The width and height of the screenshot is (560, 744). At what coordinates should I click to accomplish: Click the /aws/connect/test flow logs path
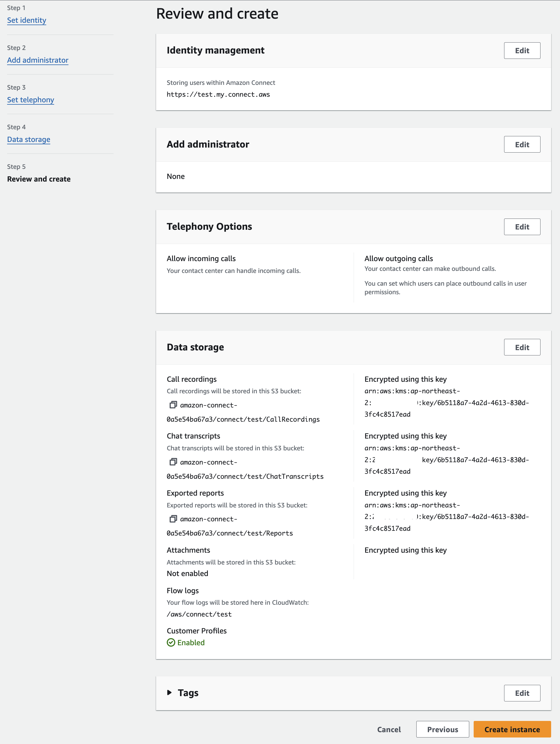point(199,614)
